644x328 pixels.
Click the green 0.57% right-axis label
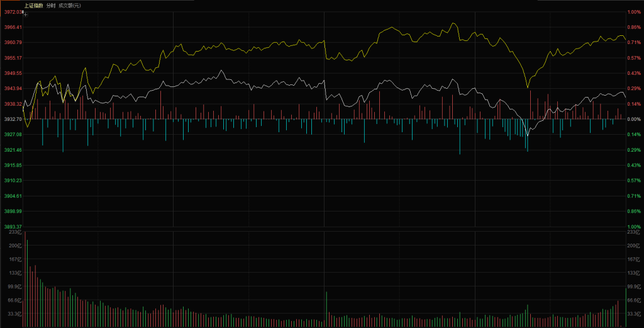pyautogui.click(x=634, y=181)
